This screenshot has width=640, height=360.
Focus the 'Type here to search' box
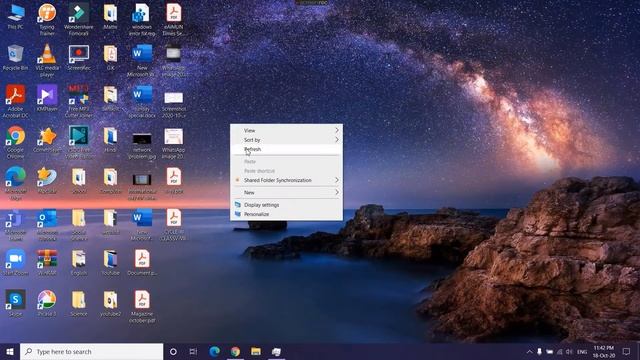(x=91, y=351)
